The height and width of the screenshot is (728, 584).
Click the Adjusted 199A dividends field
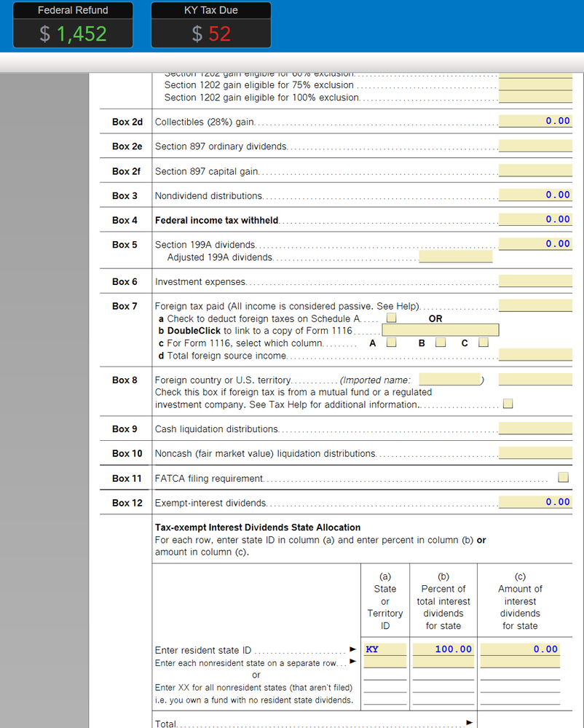456,256
